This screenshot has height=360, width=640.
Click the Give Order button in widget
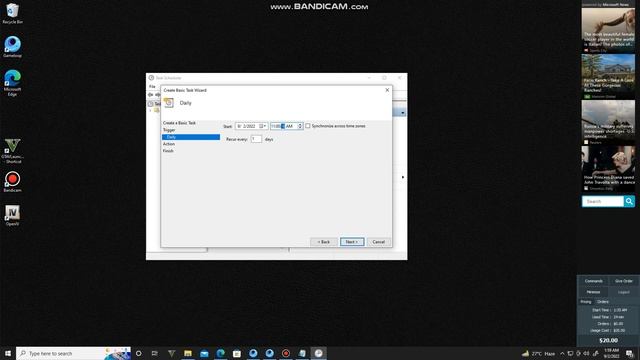tap(624, 281)
